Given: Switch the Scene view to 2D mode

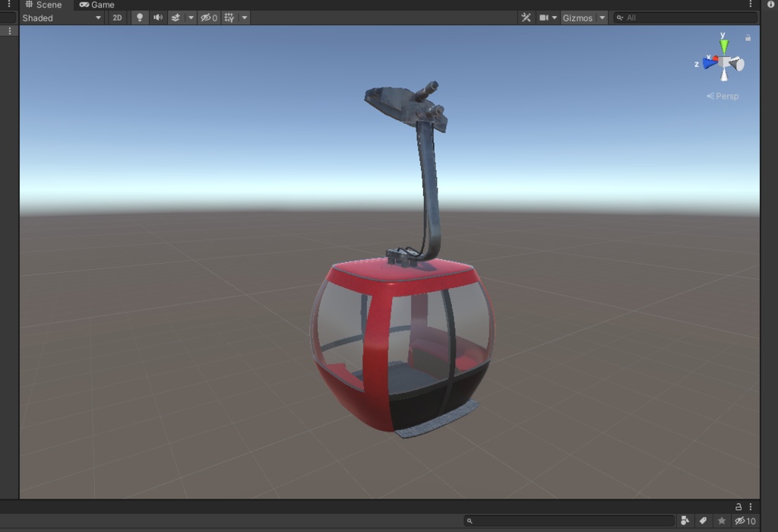Looking at the screenshot, I should click(118, 17).
